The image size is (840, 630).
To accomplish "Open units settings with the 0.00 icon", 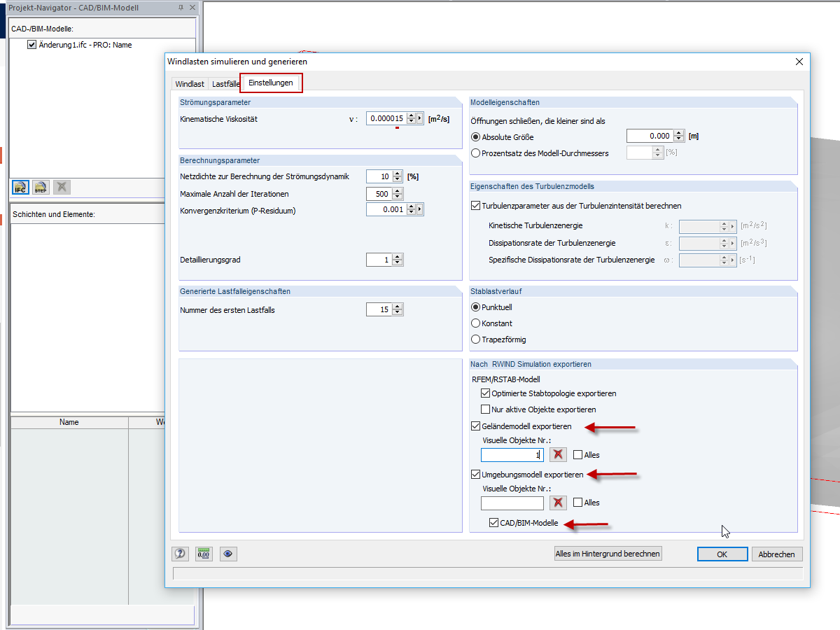I will [203, 553].
